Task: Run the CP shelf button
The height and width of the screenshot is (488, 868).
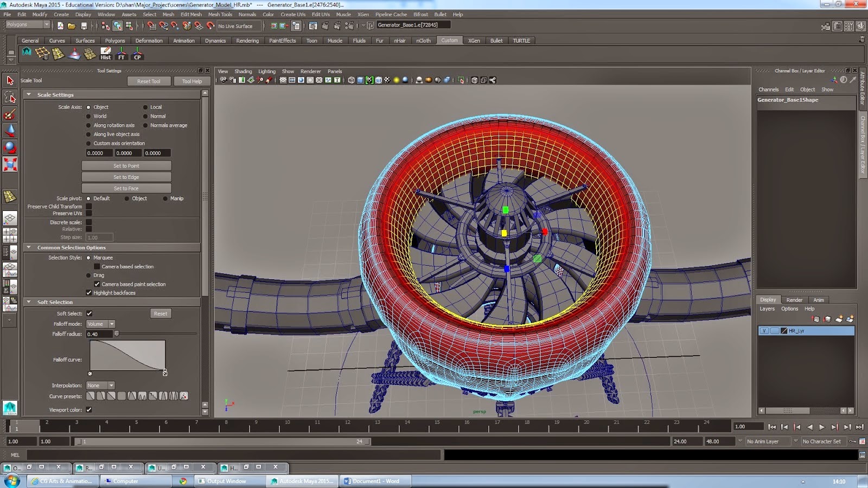Action: [x=137, y=53]
